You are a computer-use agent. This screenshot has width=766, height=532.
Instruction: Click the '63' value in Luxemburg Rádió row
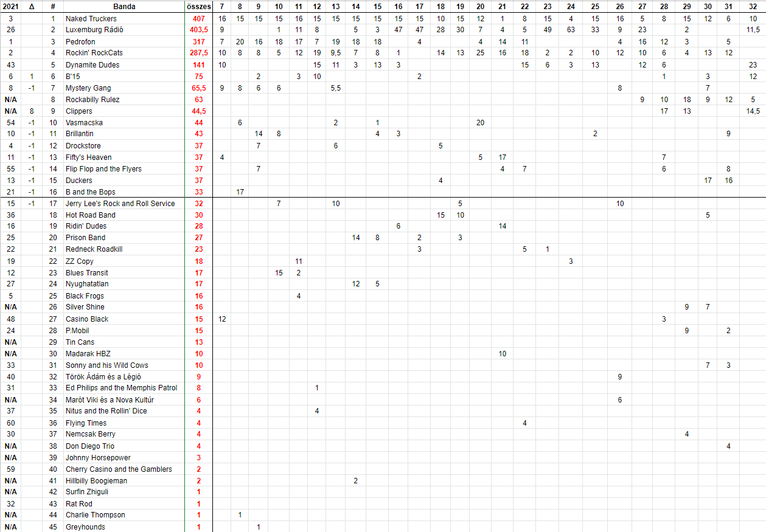pos(571,30)
